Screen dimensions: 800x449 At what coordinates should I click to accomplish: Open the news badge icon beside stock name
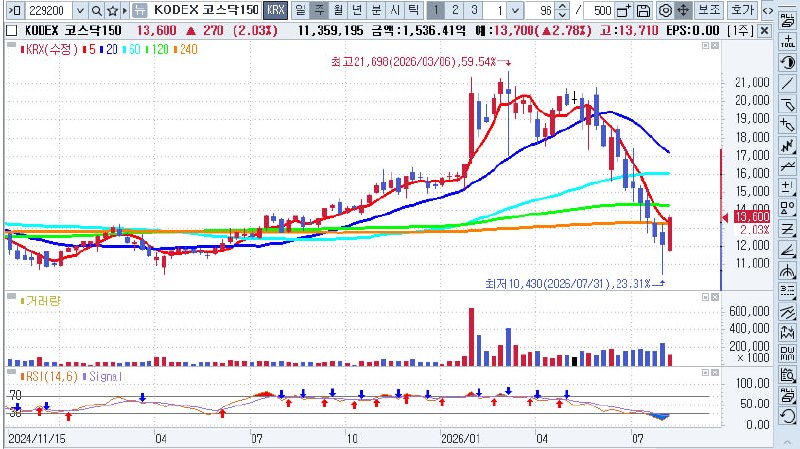[139, 10]
